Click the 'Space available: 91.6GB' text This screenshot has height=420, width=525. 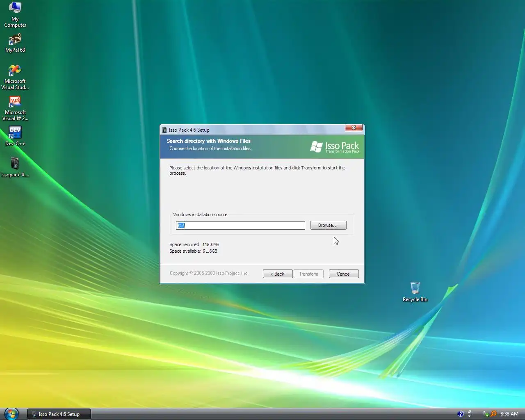point(193,251)
